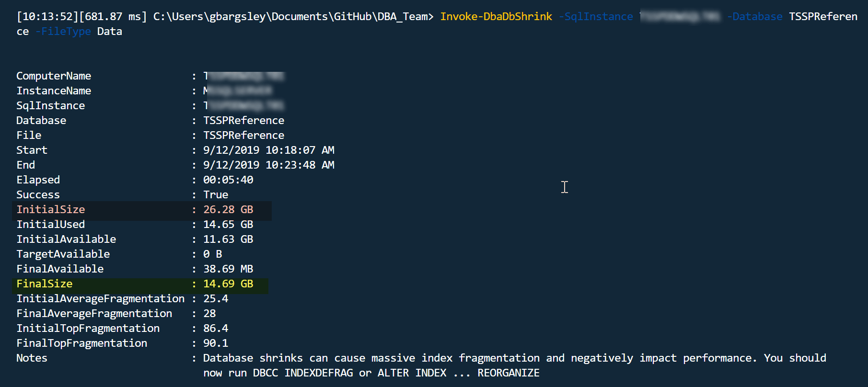Click the Invoke-DbaDbShrink command text

(x=496, y=17)
